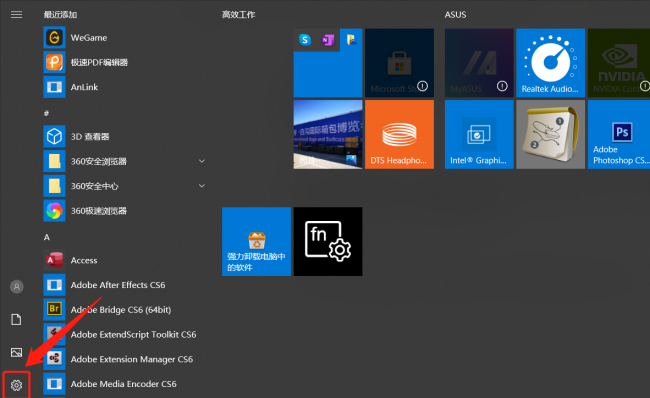Open the OneNote icon in the tile folder
This screenshot has height=398, width=650.
point(328,40)
